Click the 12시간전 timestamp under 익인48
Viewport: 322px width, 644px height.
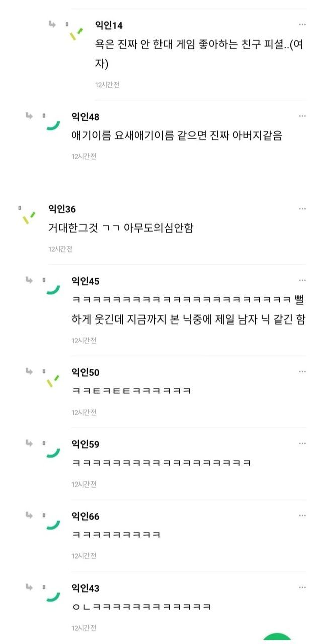[84, 156]
